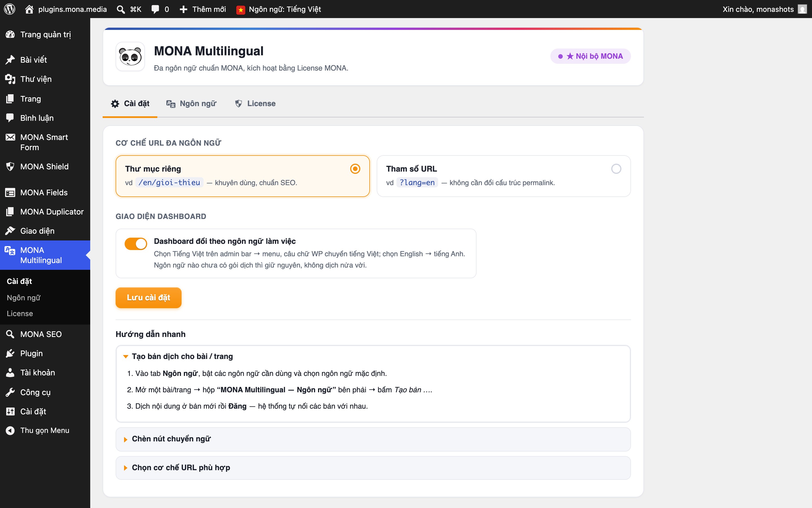Click the translate icon on Ngôn ngữ tab

click(x=171, y=104)
